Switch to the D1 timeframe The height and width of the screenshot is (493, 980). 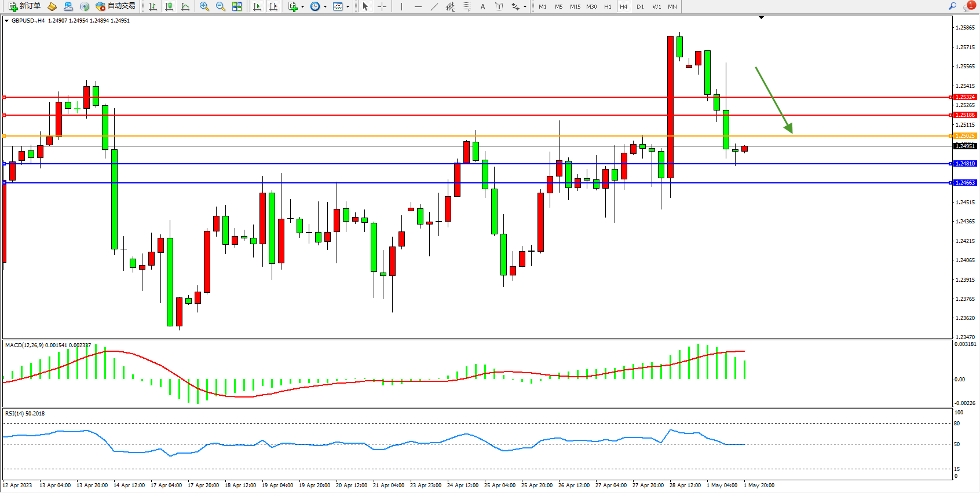(640, 7)
